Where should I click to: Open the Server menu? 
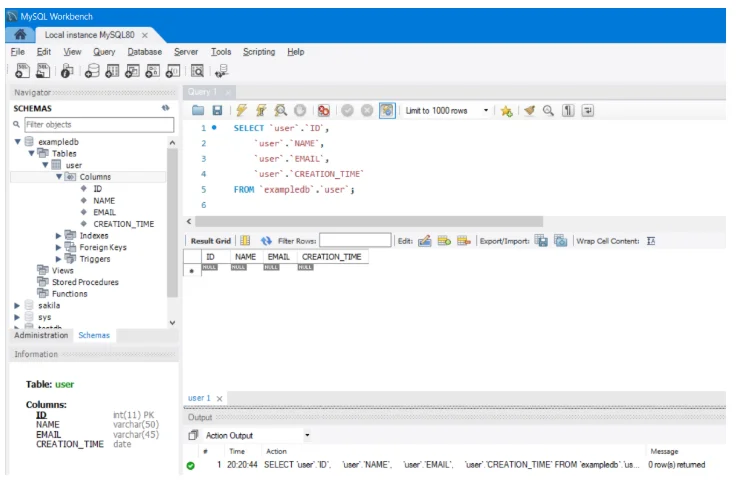point(186,52)
